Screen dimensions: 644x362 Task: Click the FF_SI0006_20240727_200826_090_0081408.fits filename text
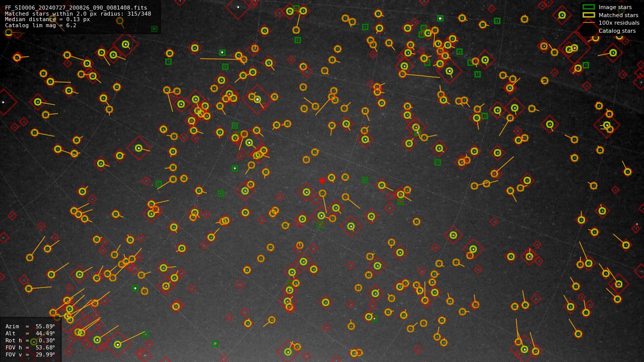(x=76, y=8)
